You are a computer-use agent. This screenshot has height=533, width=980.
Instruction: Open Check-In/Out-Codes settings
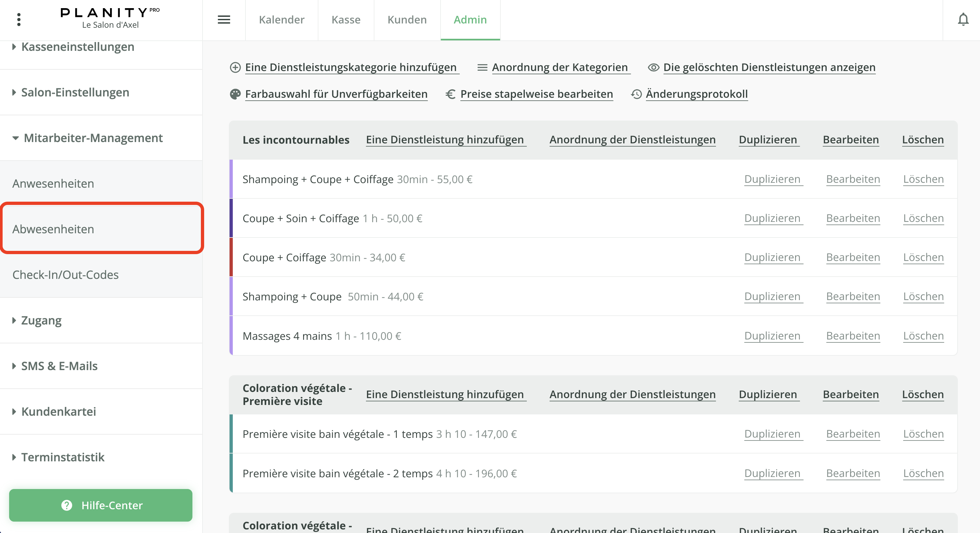click(65, 275)
